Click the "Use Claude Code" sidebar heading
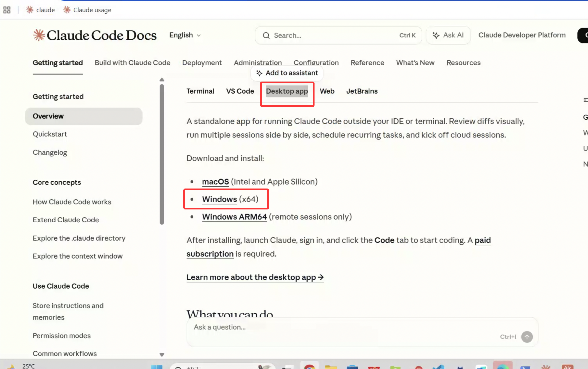The width and height of the screenshot is (588, 369). point(60,286)
